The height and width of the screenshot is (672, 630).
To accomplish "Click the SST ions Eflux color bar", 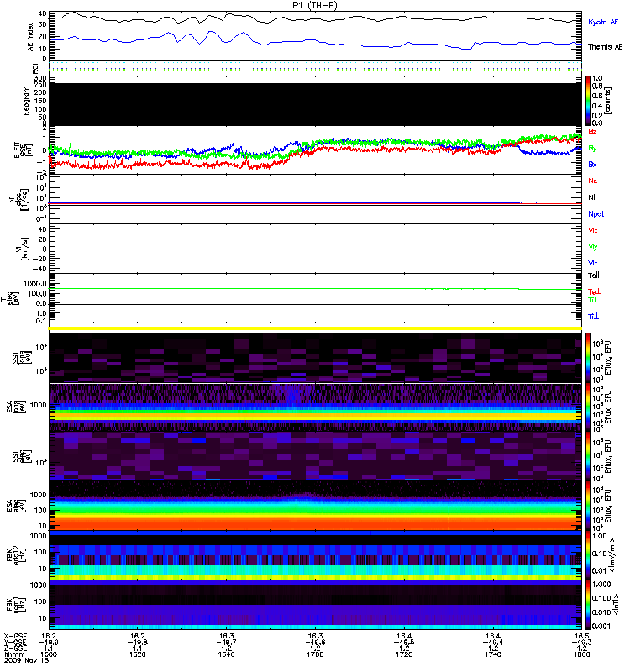I will tap(588, 358).
